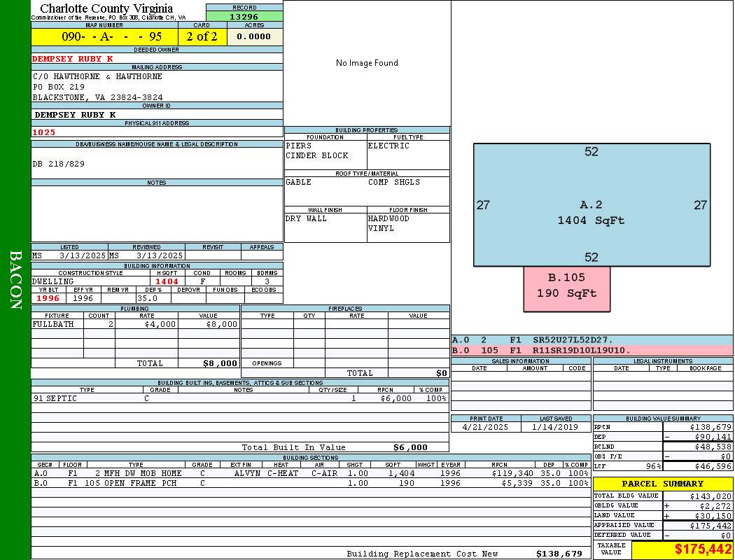Click the 91 SEPTIC built-ins row
Image resolution: width=735 pixels, height=560 pixels.
[x=239, y=398]
